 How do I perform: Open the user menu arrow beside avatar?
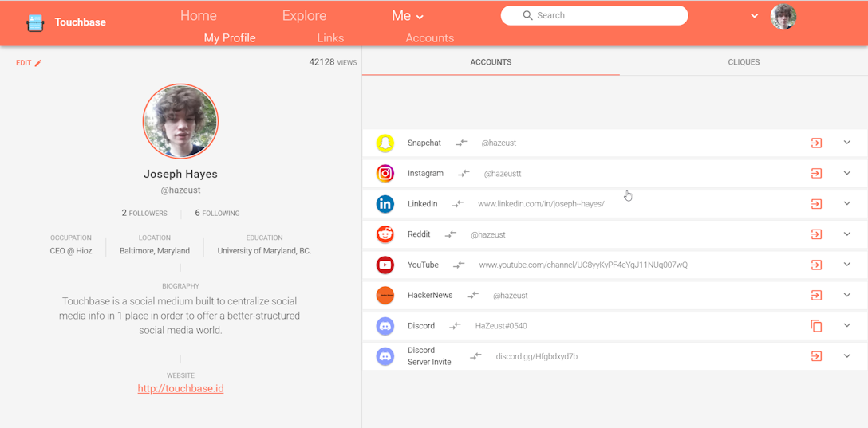[754, 16]
